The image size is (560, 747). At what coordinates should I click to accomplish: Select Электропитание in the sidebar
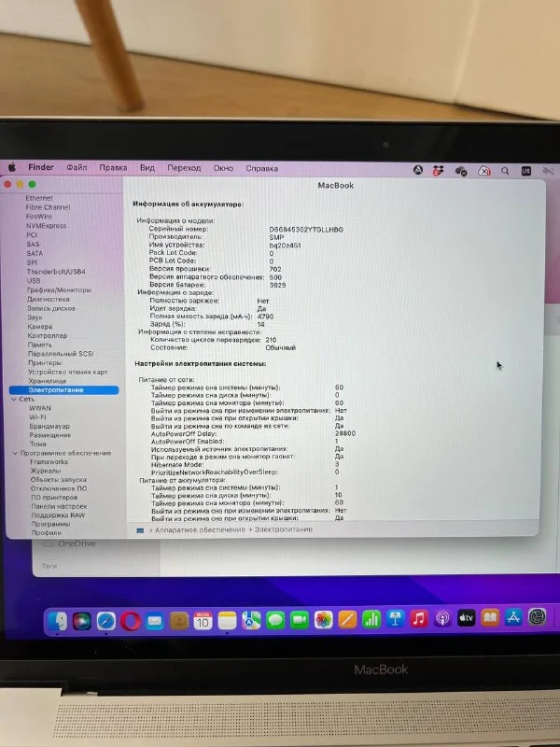click(x=63, y=390)
